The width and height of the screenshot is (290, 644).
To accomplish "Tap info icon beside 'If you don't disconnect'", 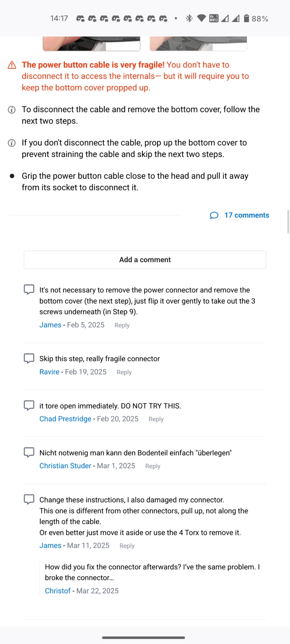I will (12, 143).
